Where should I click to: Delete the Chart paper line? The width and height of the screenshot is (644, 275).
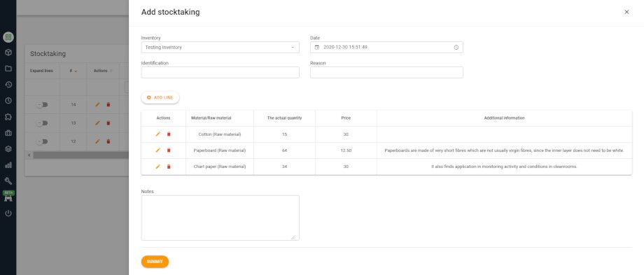coord(169,167)
